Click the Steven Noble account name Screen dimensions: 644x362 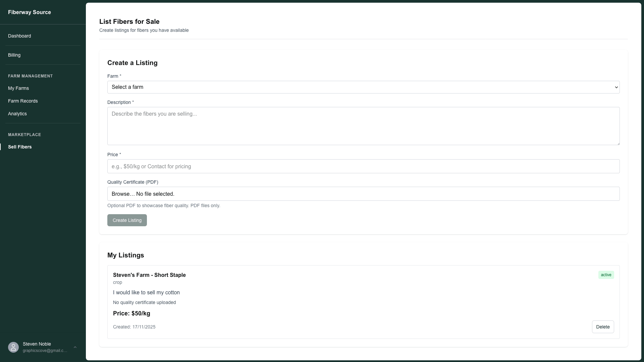pos(37,344)
